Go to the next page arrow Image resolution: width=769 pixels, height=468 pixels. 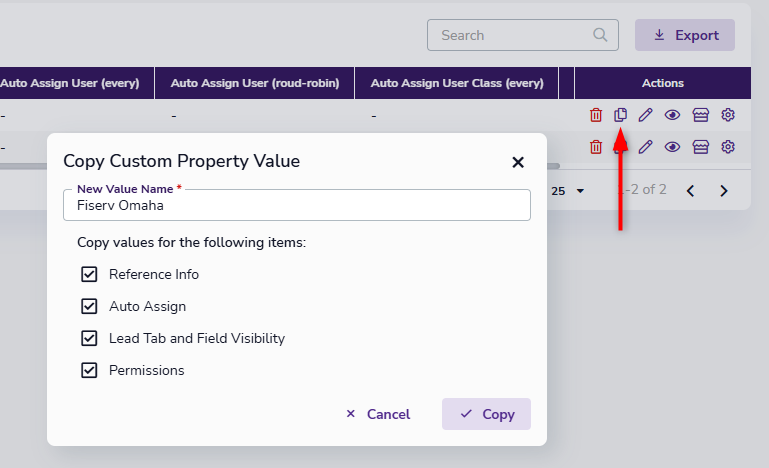[724, 190]
